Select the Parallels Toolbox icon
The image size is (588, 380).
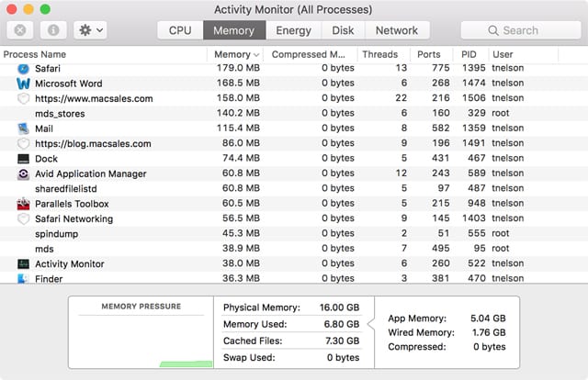point(24,204)
